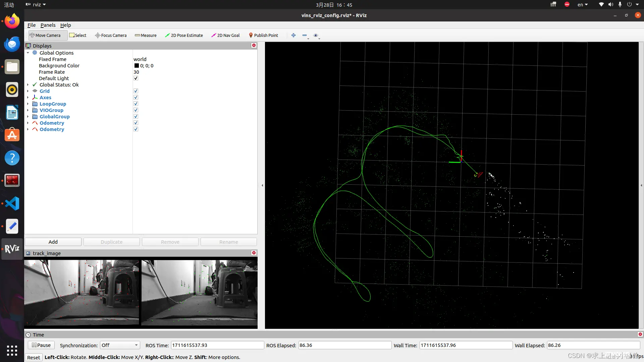The width and height of the screenshot is (644, 362).
Task: Open the File menu
Action: pos(32,25)
